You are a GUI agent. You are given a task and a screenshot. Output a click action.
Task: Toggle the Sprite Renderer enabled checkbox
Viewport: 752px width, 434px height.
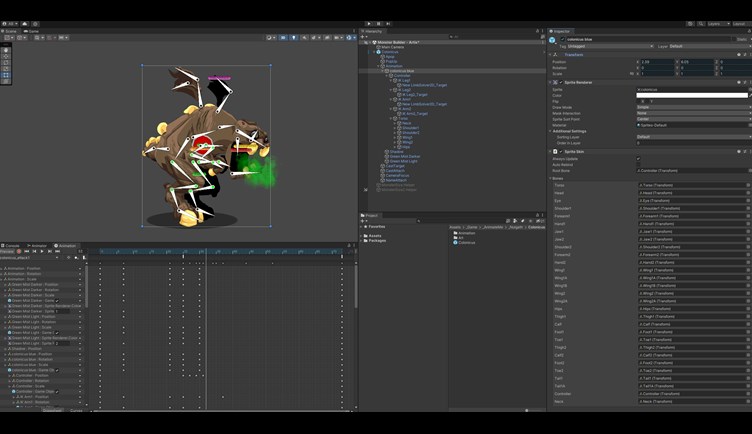(561, 82)
